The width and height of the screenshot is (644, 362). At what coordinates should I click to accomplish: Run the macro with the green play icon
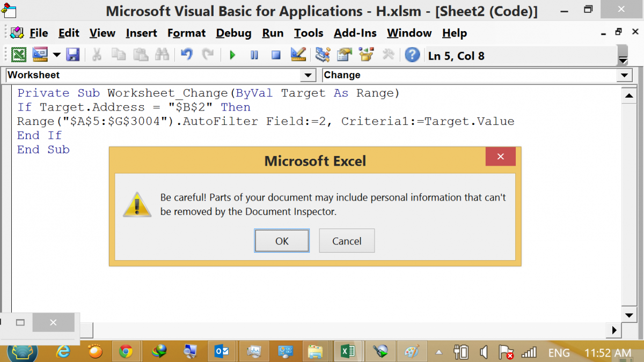click(232, 55)
